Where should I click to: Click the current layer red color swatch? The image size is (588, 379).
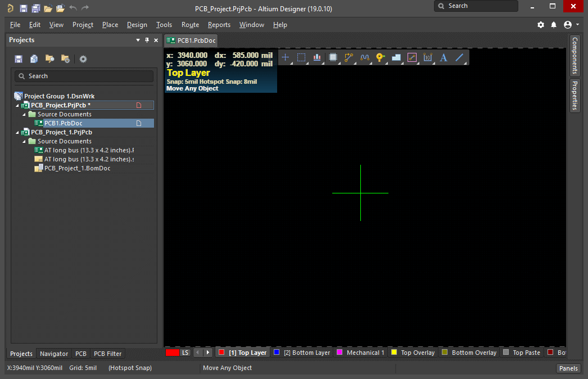173,353
